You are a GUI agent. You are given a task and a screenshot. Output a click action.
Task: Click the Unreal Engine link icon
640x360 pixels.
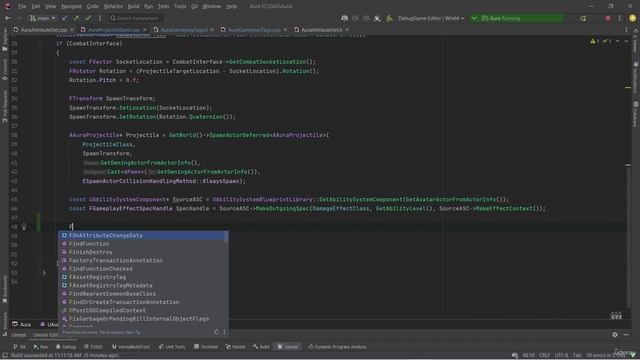(377, 18)
